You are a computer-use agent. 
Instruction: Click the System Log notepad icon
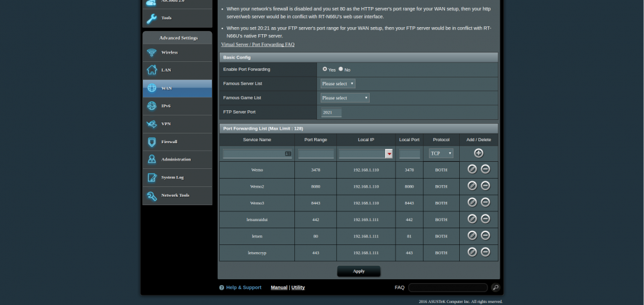[x=152, y=177]
